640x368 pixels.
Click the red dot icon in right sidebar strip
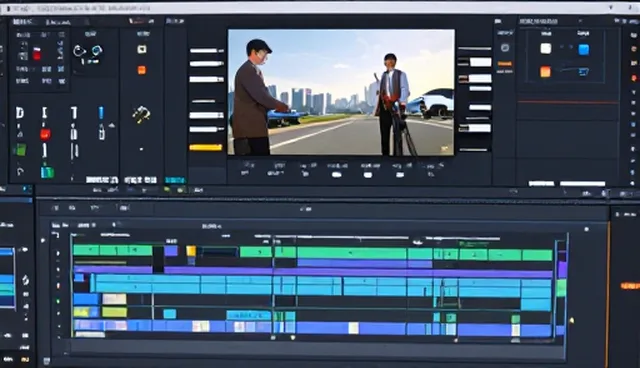634,78
